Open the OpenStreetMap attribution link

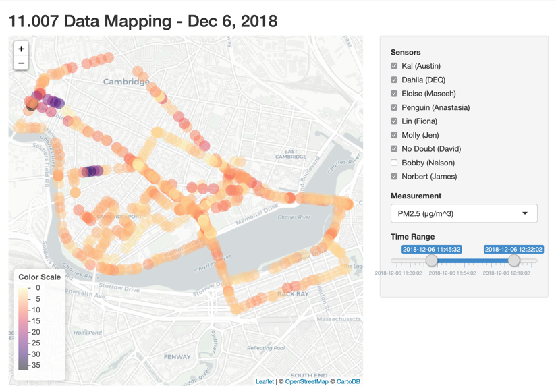(x=307, y=381)
